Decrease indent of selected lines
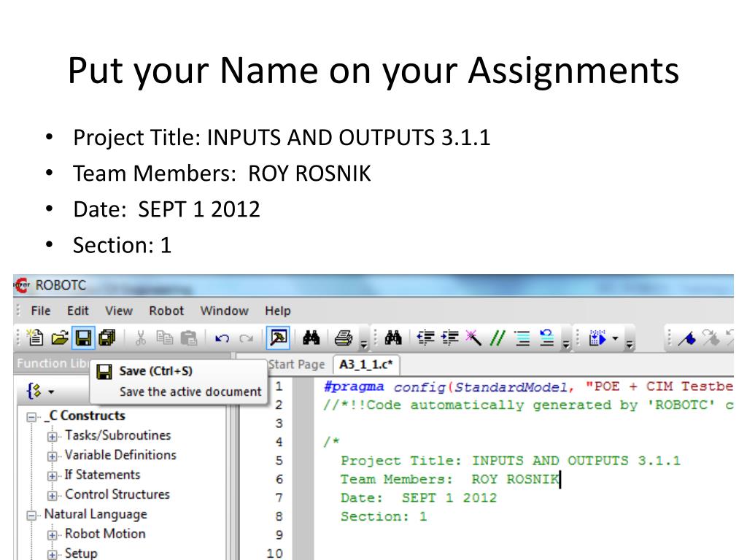The height and width of the screenshot is (560, 747). click(x=425, y=338)
